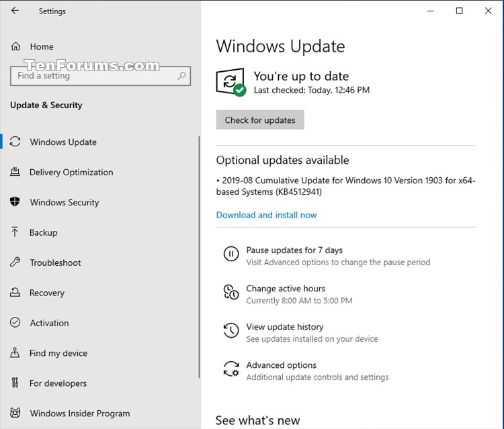
Task: Click 'Currently 8:00 AM to 5:00 PM' text
Action: 299,301
